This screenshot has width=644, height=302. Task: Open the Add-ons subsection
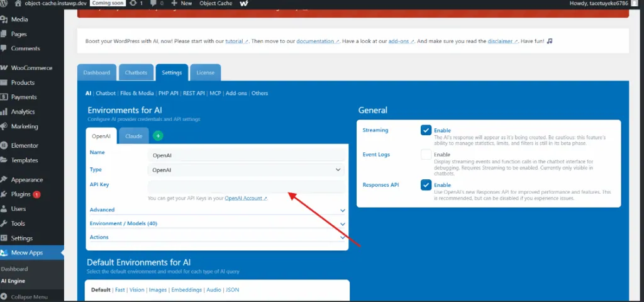pos(236,93)
